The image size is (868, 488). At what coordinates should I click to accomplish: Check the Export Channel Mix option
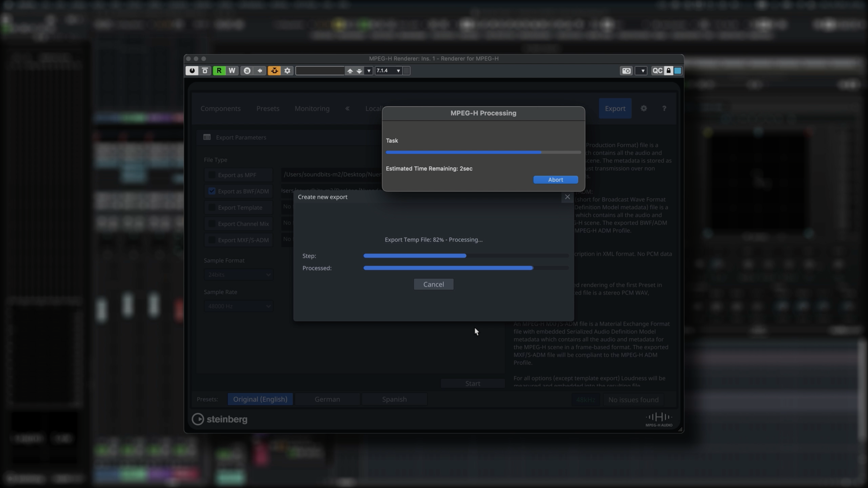(212, 224)
